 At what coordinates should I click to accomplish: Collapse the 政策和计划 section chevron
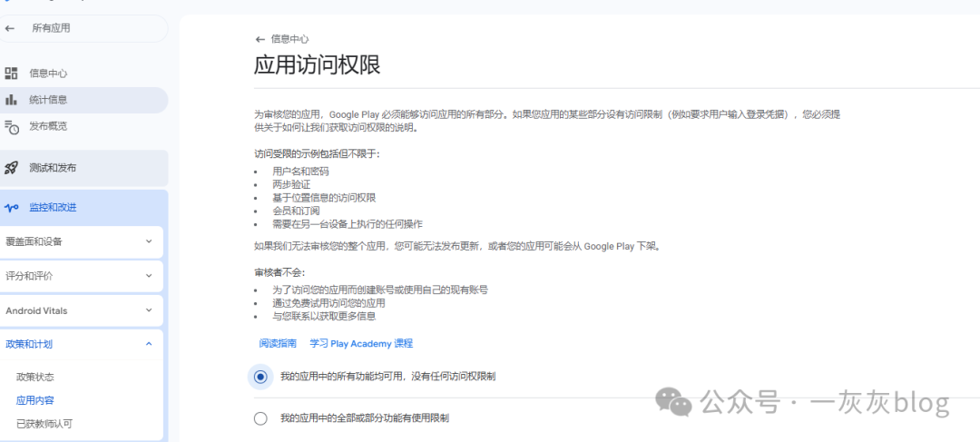coord(149,343)
